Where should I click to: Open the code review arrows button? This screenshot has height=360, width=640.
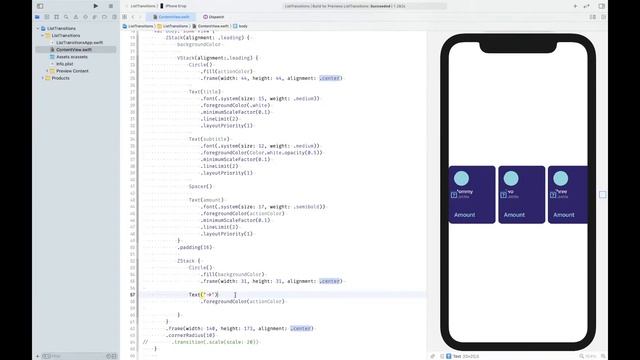587,6
